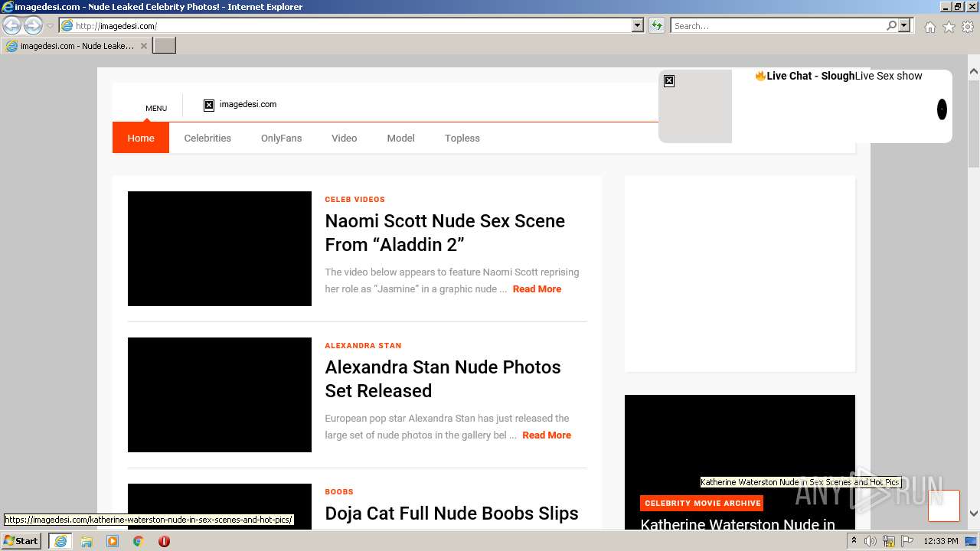
Task: Click the Action Center flag icon
Action: 907,541
